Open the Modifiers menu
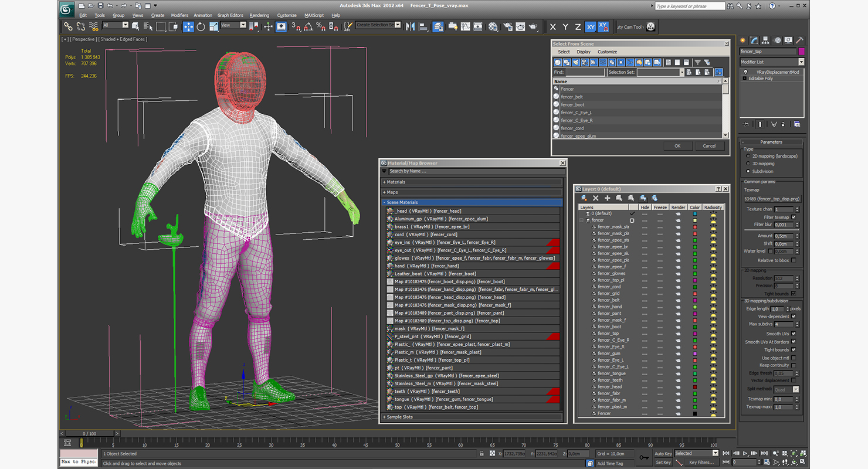 pyautogui.click(x=179, y=15)
